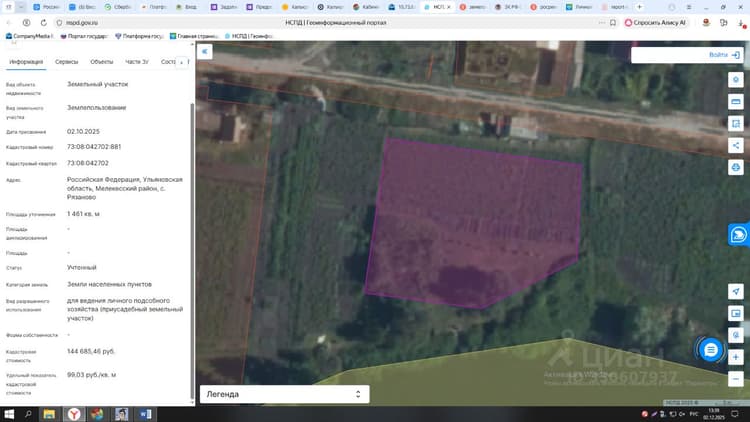Image resolution: width=750 pixels, height=422 pixels.
Task: Collapse the left information panel with the arrow button
Action: [x=205, y=52]
